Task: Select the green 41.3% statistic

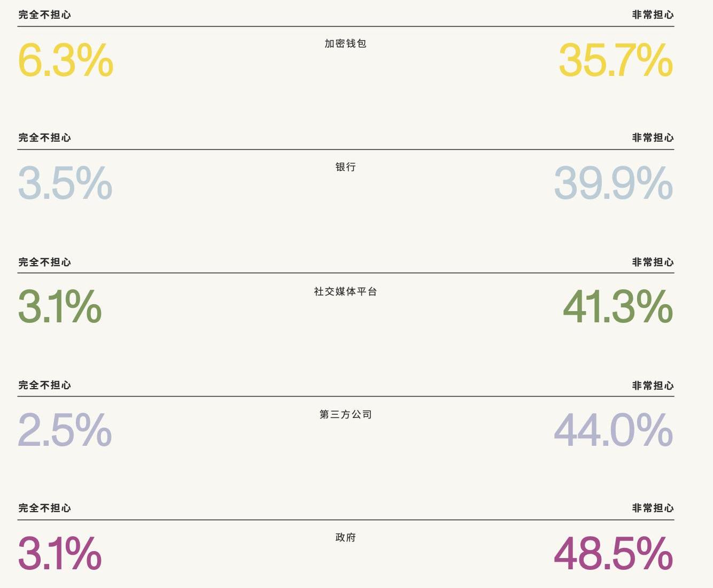Action: click(617, 306)
